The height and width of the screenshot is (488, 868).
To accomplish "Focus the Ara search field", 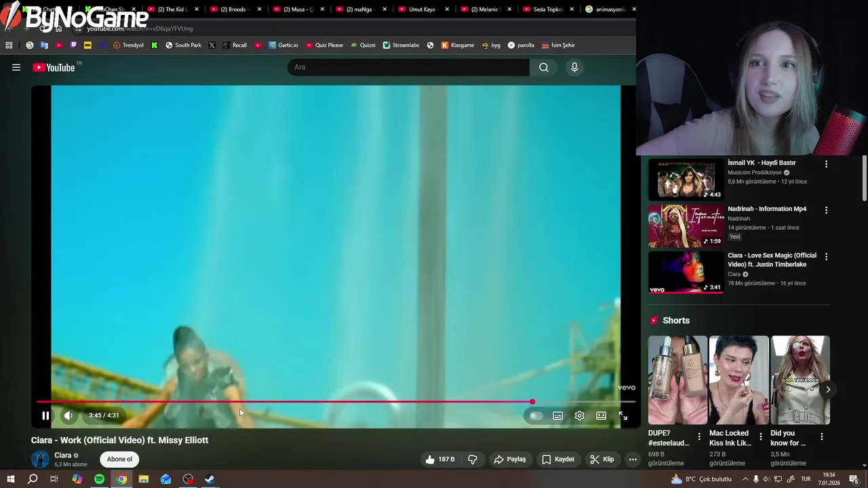I will coord(408,67).
